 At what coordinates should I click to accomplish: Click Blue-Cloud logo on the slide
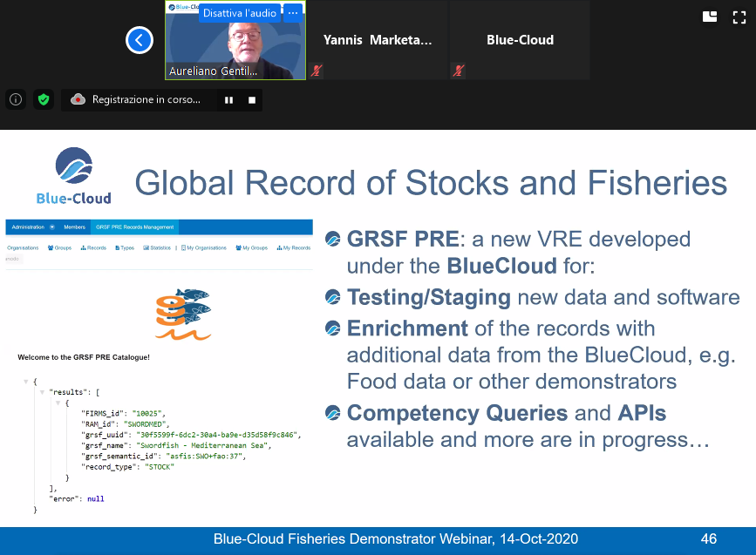pos(74,176)
